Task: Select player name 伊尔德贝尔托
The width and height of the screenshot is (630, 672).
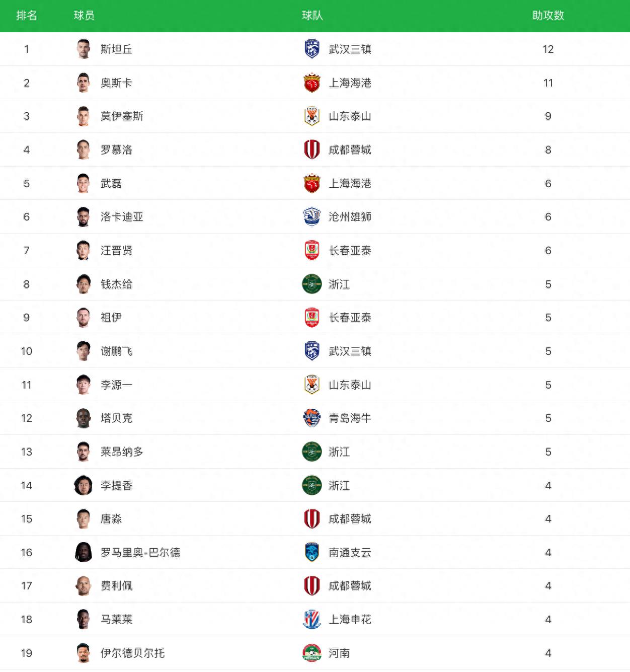Action: [x=132, y=653]
